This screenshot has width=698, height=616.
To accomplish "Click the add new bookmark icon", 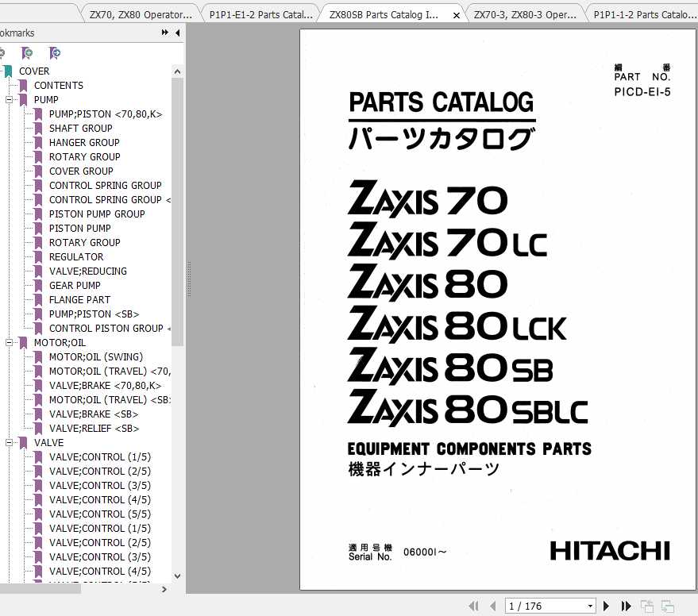I will [x=27, y=52].
